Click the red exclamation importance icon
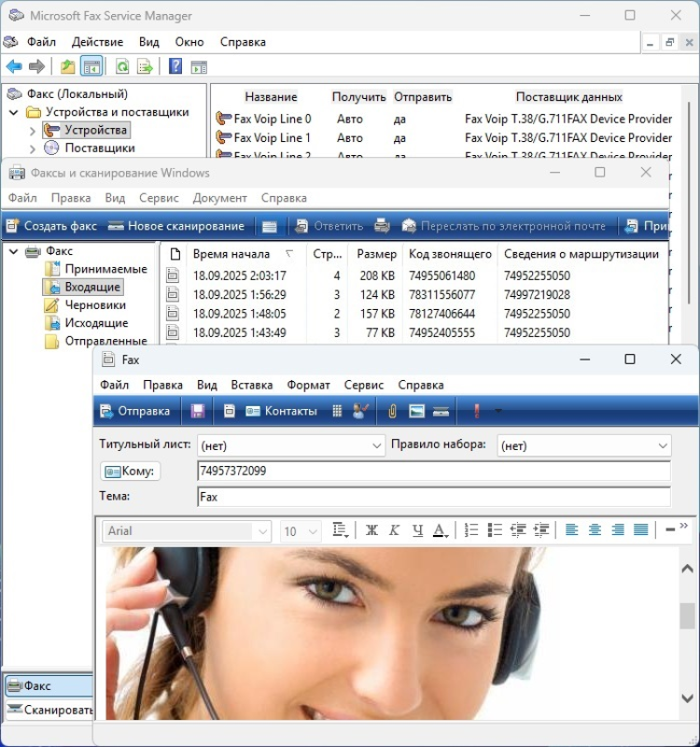This screenshot has height=747, width=700. point(477,411)
